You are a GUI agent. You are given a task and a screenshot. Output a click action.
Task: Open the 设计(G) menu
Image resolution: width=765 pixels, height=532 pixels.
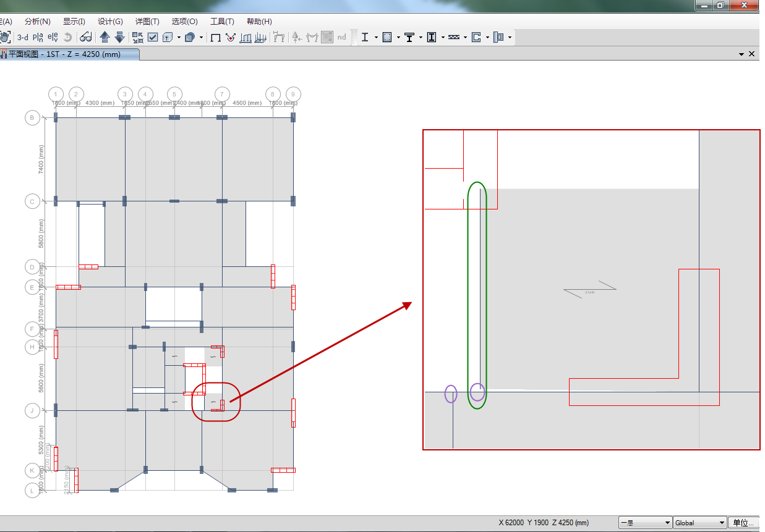[x=110, y=22]
